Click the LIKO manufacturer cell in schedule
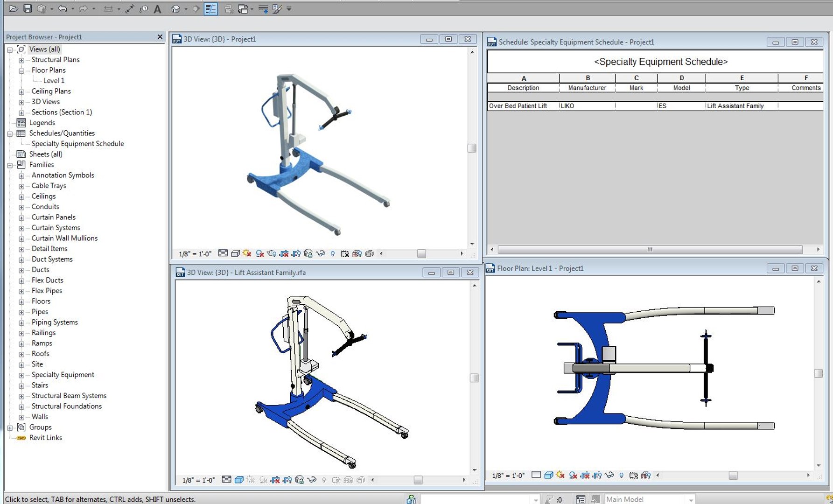 (x=587, y=106)
